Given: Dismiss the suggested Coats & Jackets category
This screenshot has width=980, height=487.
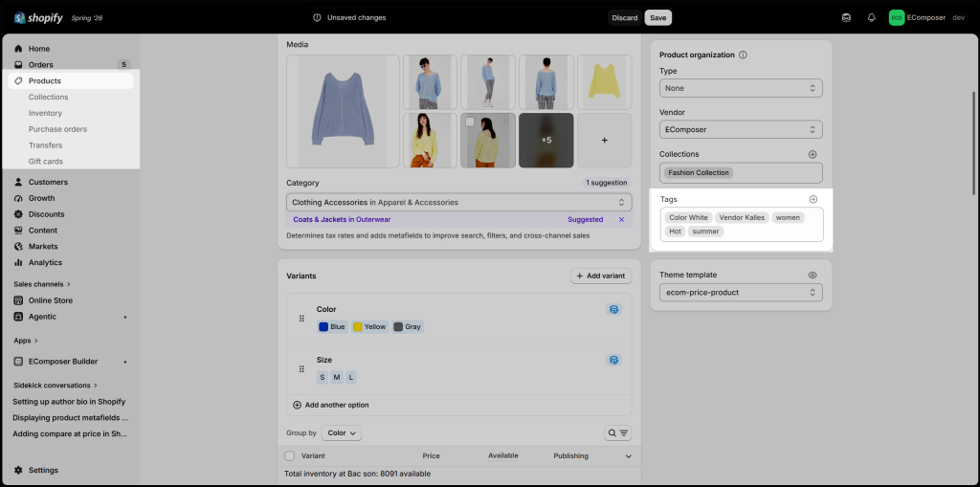Looking at the screenshot, I should coord(621,219).
